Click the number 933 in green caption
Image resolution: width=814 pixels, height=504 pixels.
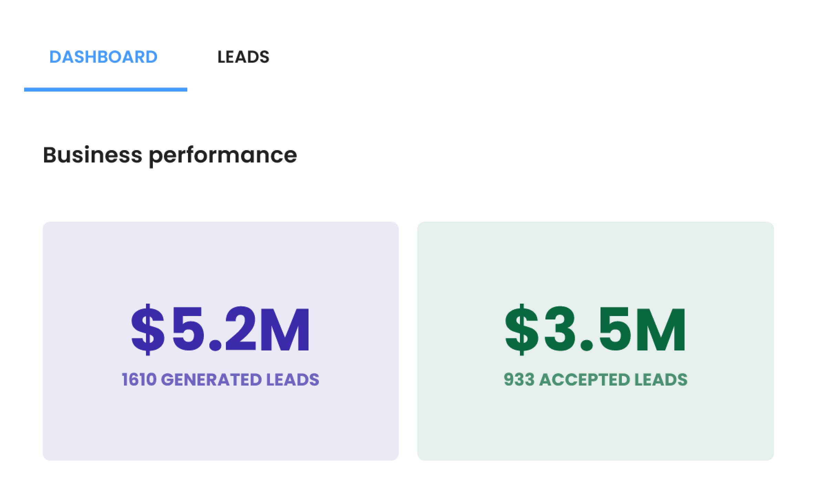519,379
